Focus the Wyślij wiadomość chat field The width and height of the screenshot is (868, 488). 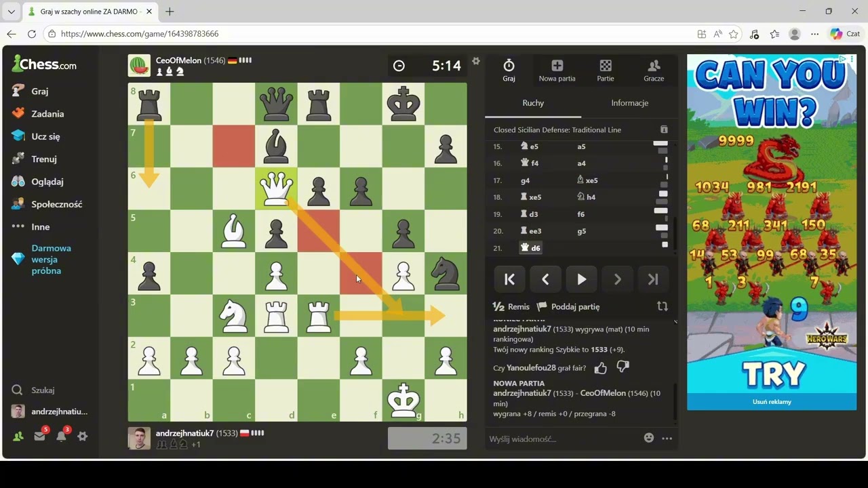pos(563,439)
